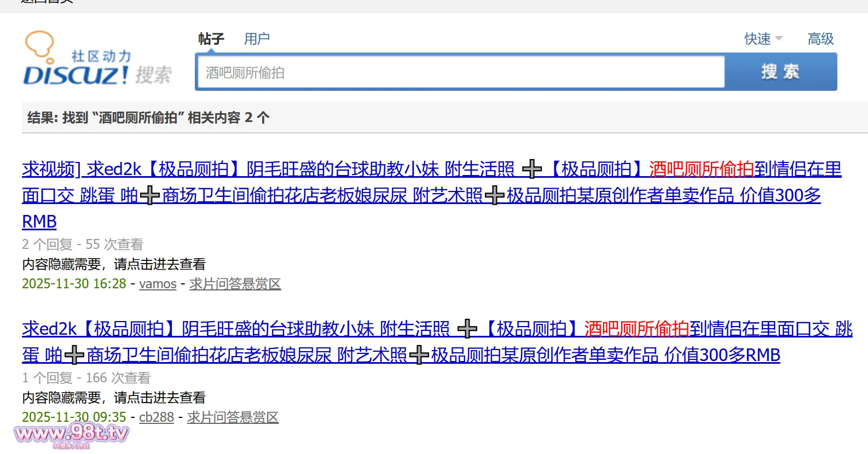Open 求片问答悬赏区 forum from first result

235,284
